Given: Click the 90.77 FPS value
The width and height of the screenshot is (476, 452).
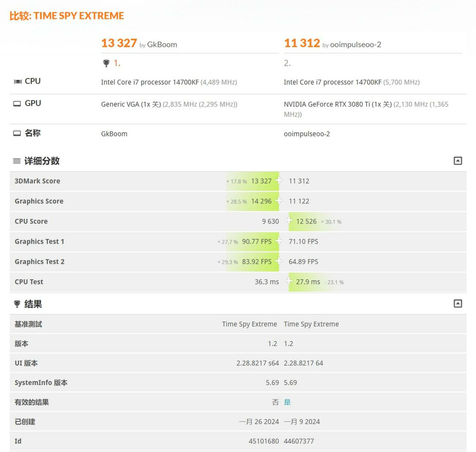Looking at the screenshot, I should (x=257, y=242).
